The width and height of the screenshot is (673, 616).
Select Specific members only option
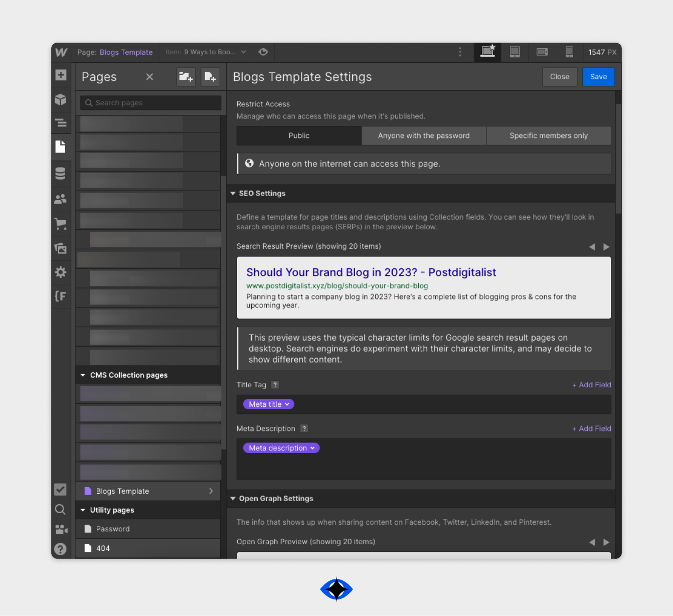click(549, 135)
